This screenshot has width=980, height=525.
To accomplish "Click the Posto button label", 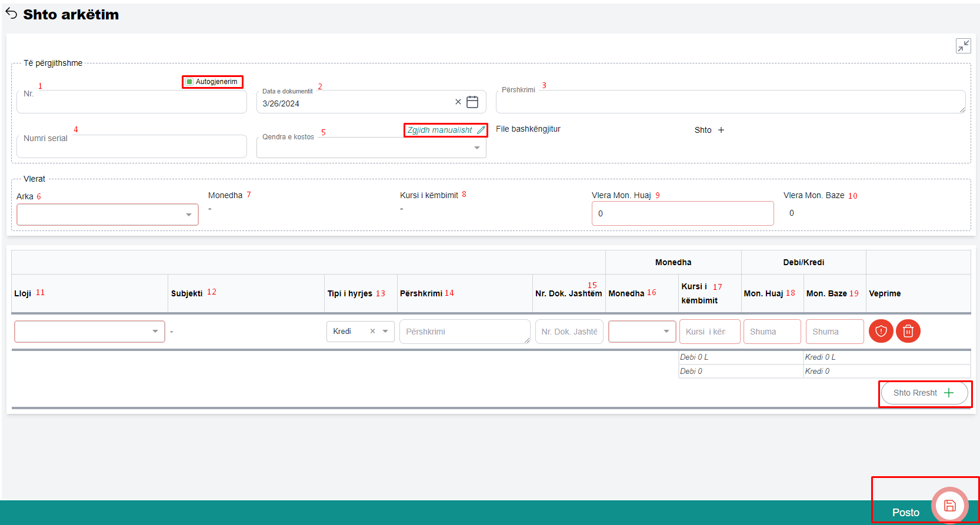I will coord(905,513).
